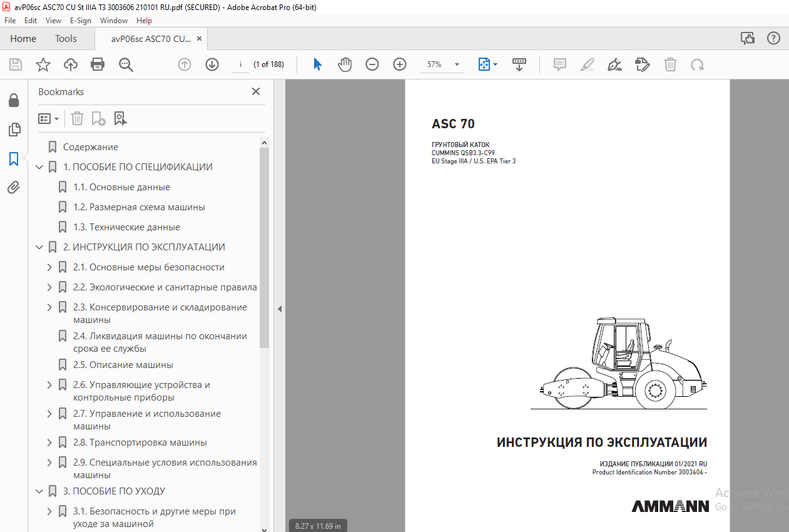Viewport: 789px width, 532px height.
Task: Click the fit page scrolling icon
Action: click(x=484, y=64)
